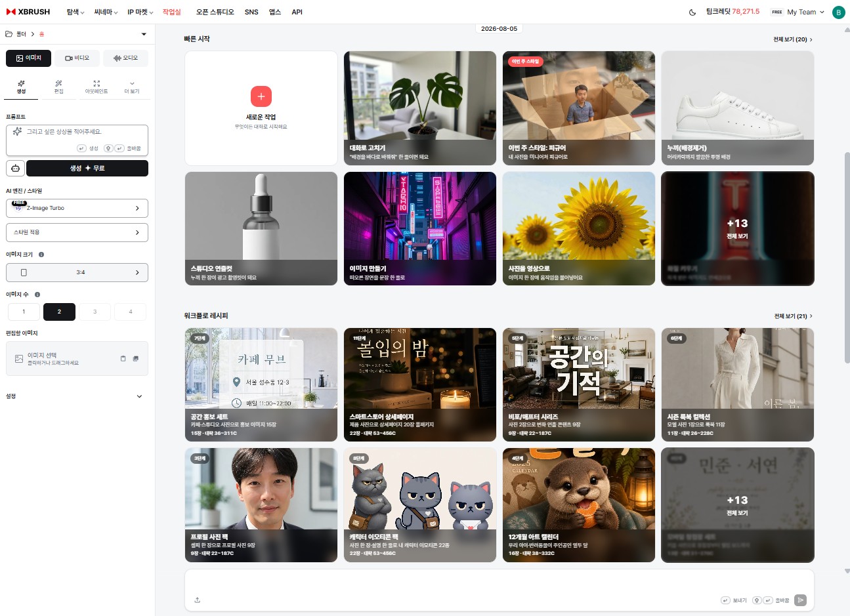850x616 pixels.
Task: Open the 오픈 스튜디오 menu
Action: tap(215, 12)
